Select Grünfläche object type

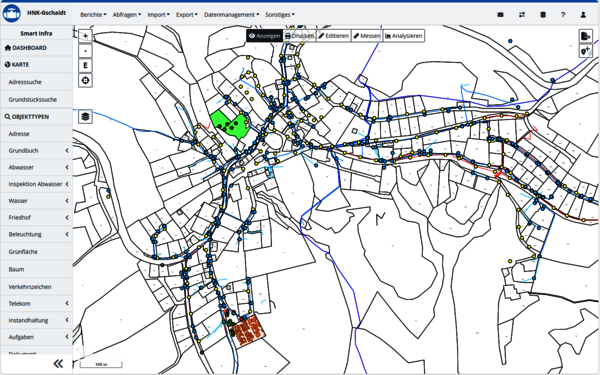click(36, 252)
